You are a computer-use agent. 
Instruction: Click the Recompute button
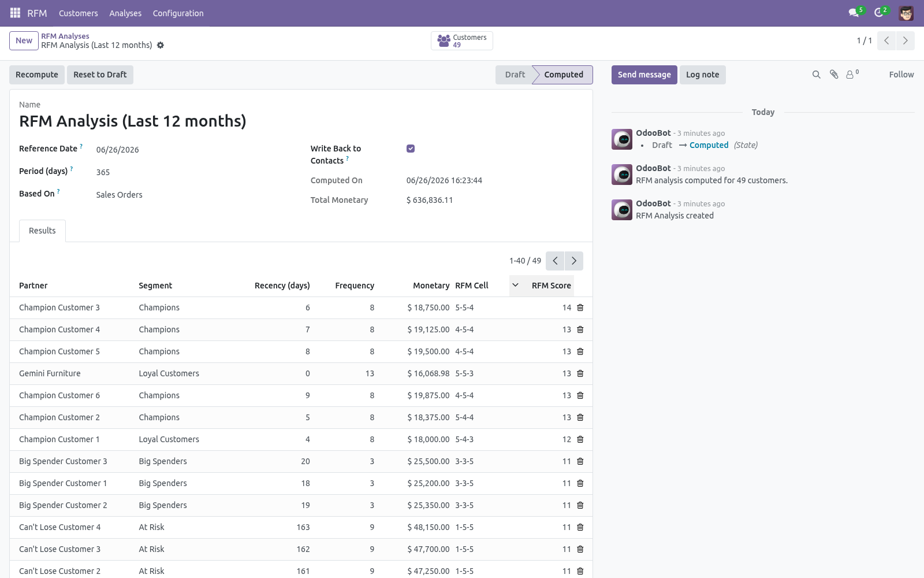tap(37, 75)
